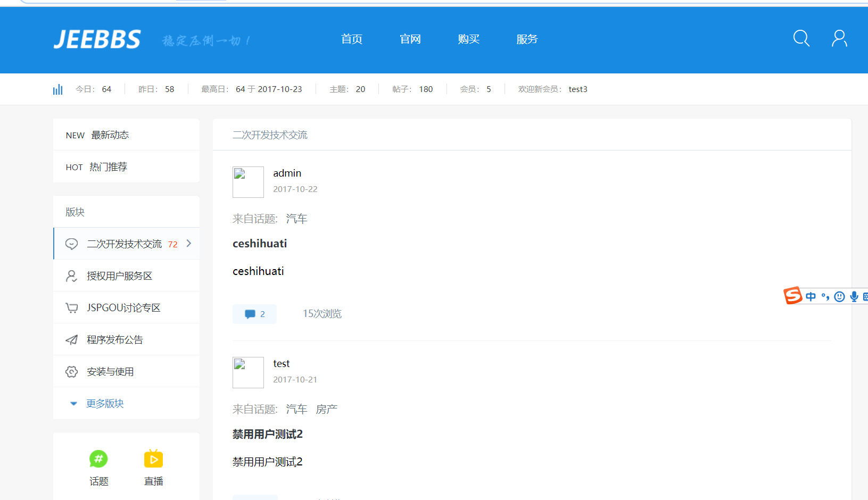The image size is (868, 500).
Task: Click the Sogou input method S logo
Action: [x=793, y=296]
